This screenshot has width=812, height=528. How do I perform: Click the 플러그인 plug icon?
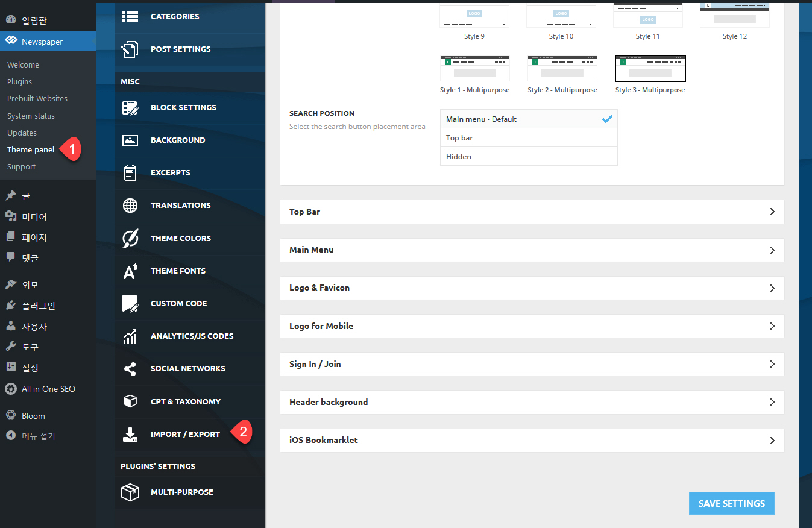click(x=11, y=306)
